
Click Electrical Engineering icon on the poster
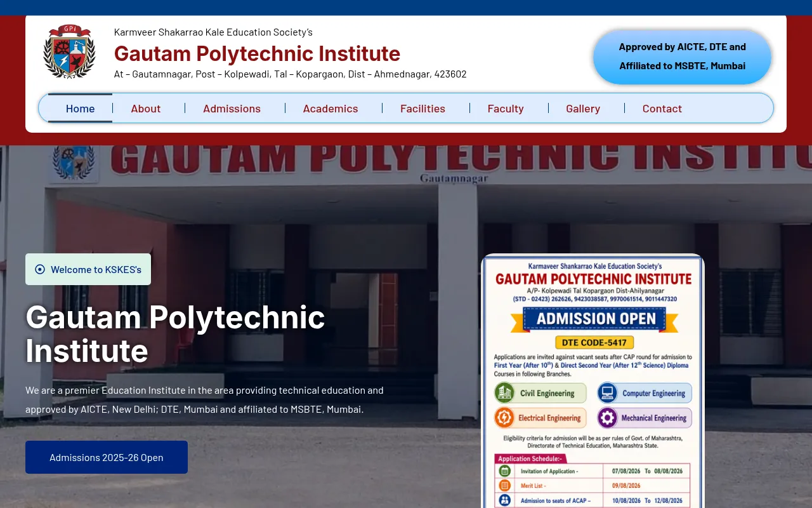(x=504, y=418)
